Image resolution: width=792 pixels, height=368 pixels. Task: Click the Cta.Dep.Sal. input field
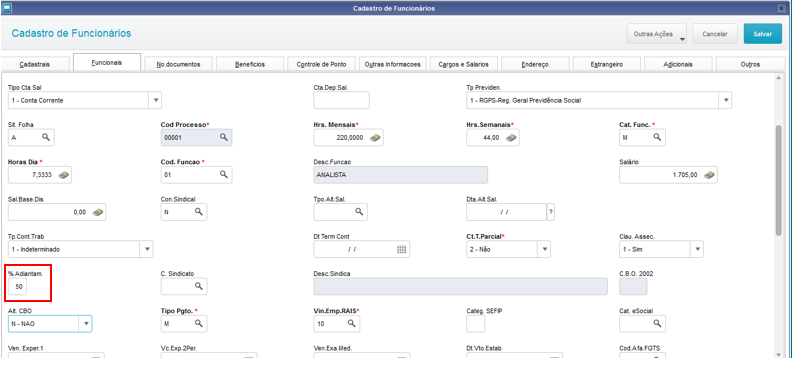click(341, 100)
